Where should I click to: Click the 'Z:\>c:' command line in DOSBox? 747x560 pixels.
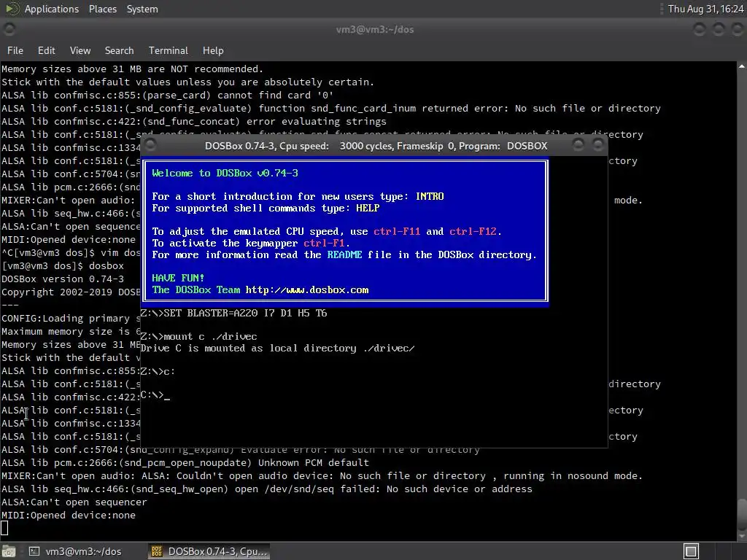(158, 371)
